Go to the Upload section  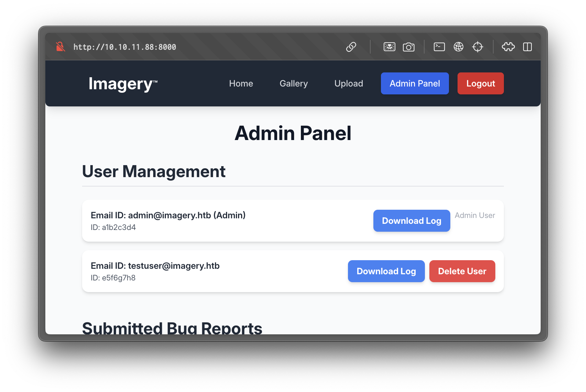click(348, 83)
